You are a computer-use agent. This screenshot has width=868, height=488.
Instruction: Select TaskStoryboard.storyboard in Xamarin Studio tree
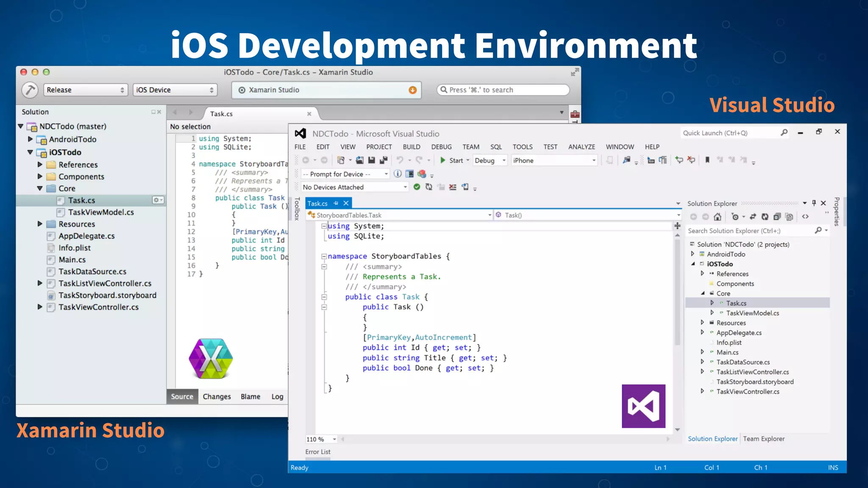click(107, 295)
